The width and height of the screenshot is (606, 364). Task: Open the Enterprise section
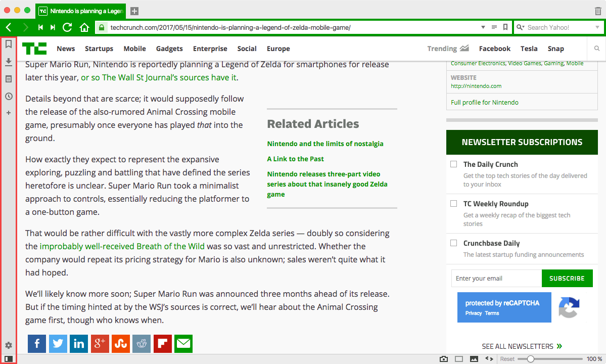pos(210,49)
